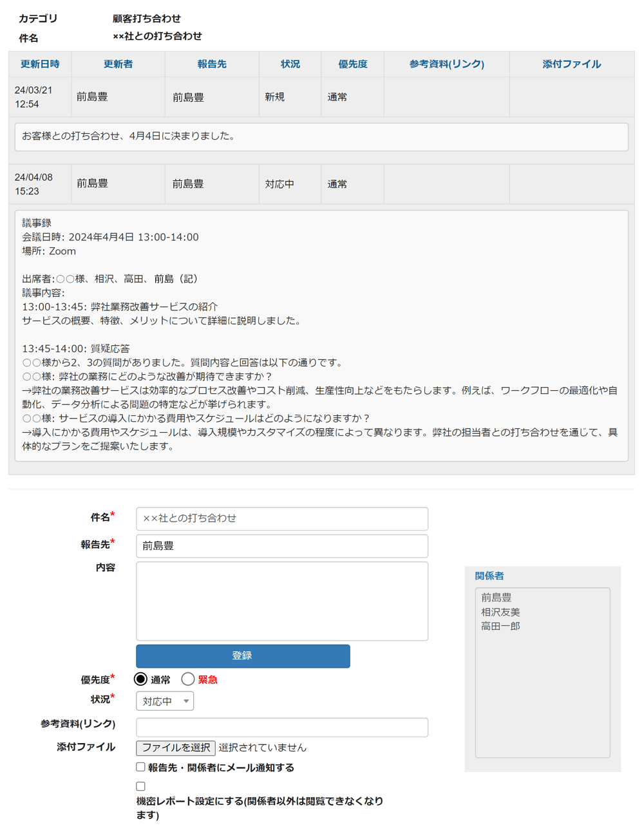Click the 状況 column header
644x839 pixels.
(290, 64)
